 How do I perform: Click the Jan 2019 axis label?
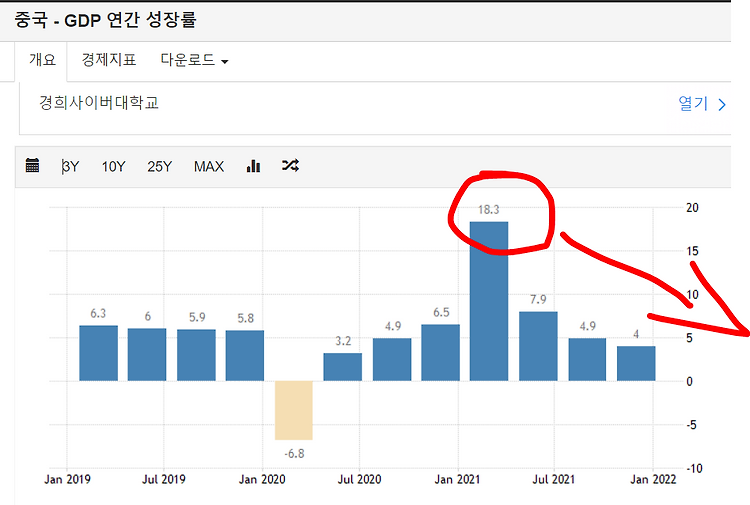(67, 479)
